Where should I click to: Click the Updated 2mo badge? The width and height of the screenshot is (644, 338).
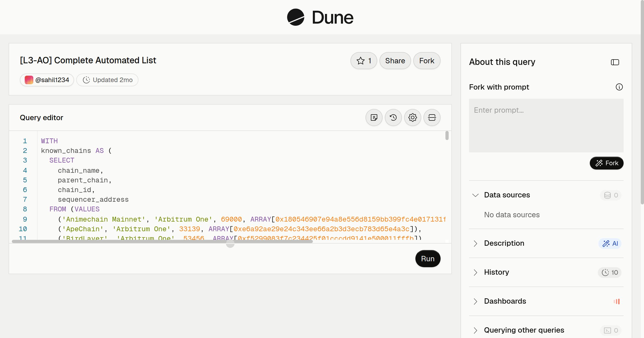107,80
